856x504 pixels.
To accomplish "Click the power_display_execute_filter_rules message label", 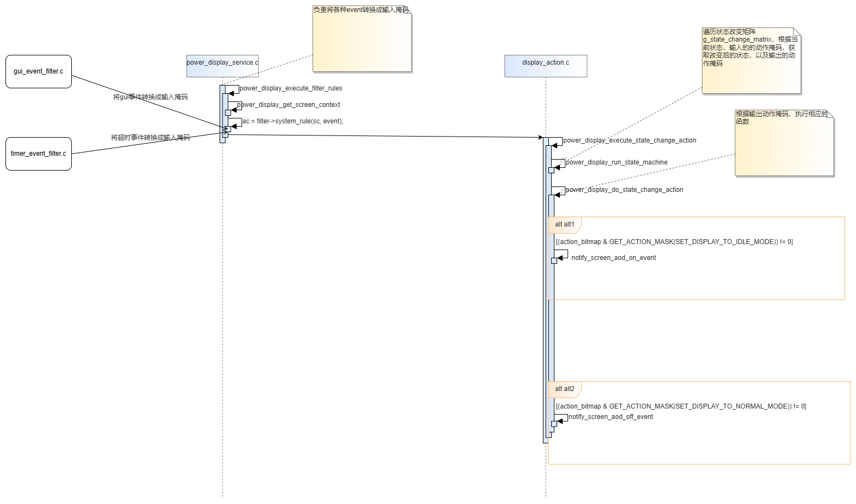I will pos(291,88).
